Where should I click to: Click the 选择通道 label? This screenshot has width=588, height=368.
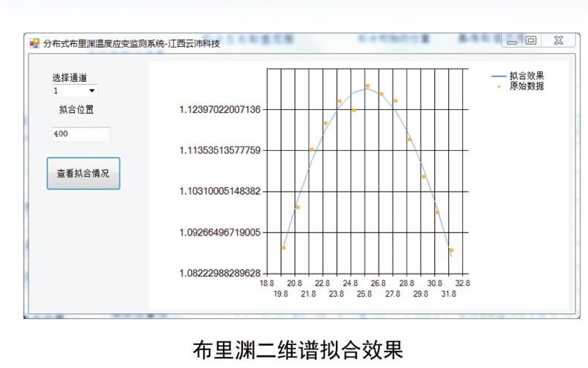pos(69,77)
